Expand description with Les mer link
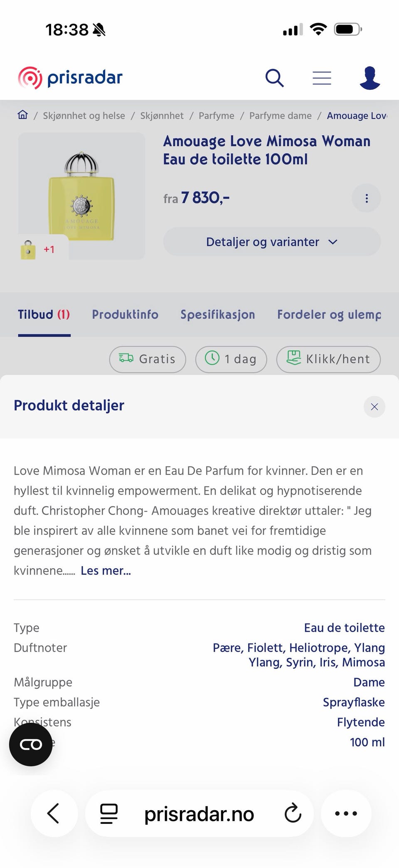The width and height of the screenshot is (399, 868). [x=106, y=570]
